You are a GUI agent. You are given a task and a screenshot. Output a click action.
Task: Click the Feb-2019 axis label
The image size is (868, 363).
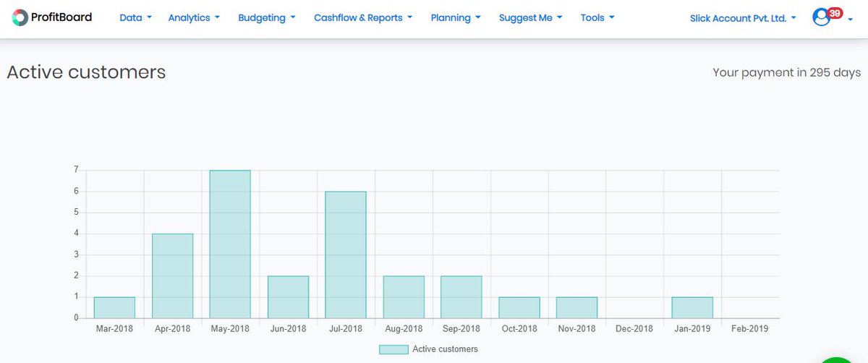coord(750,328)
